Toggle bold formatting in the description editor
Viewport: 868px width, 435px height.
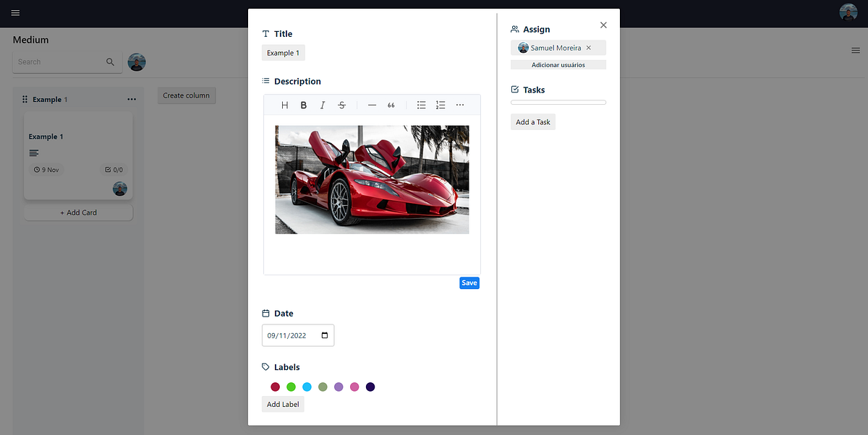pos(303,105)
